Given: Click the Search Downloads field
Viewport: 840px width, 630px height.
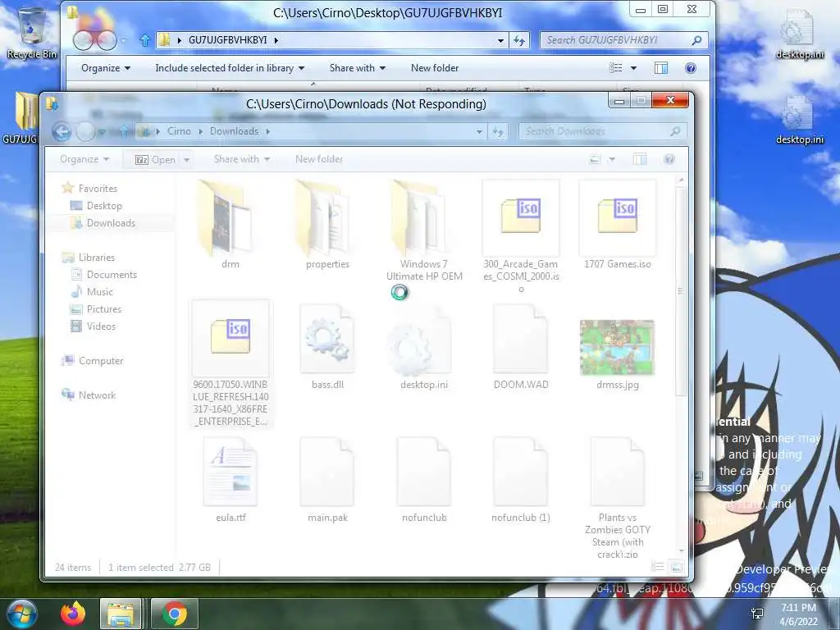Looking at the screenshot, I should click(602, 131).
